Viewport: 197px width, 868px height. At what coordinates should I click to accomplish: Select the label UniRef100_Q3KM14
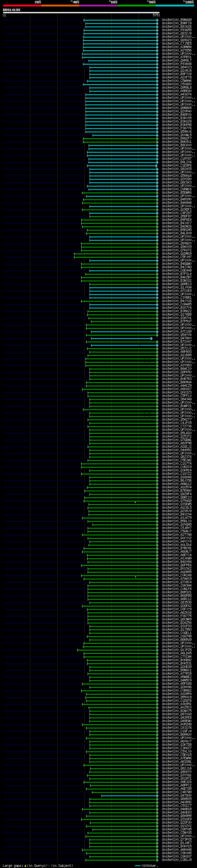pyautogui.click(x=176, y=470)
